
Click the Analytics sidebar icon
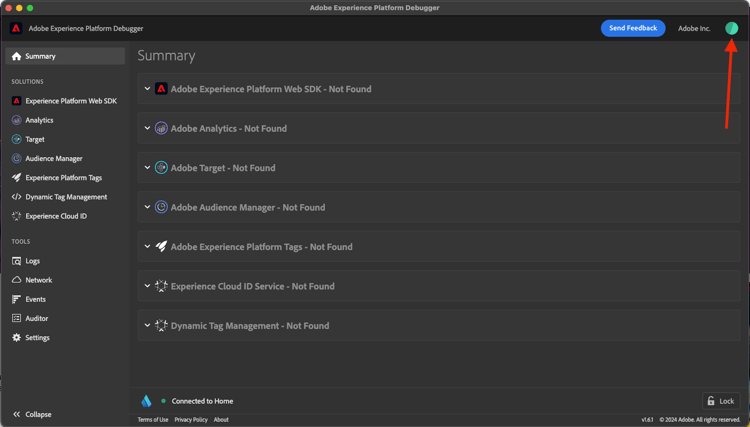pos(16,120)
